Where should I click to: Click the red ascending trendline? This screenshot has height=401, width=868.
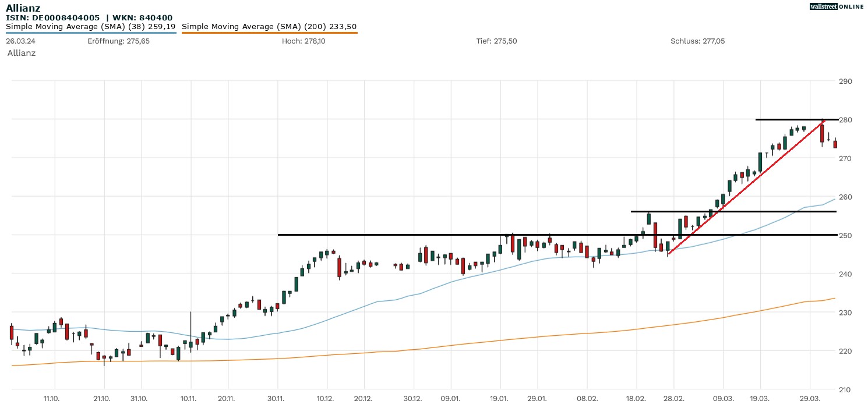[746, 187]
